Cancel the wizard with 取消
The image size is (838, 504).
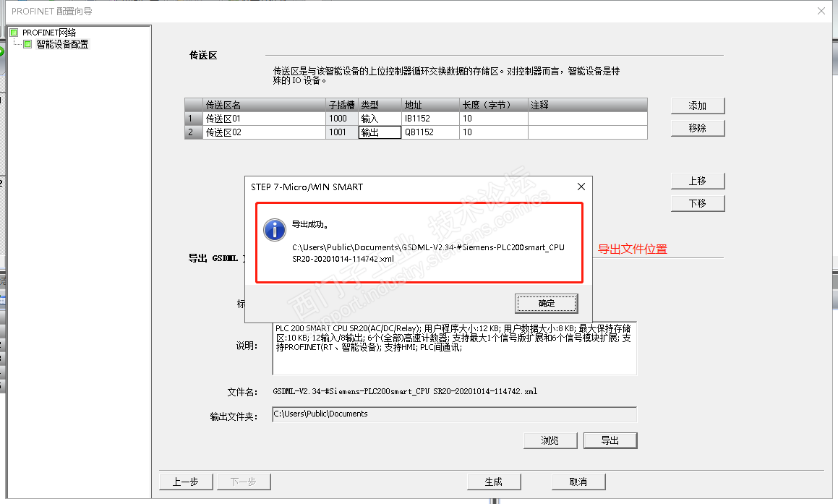pos(578,482)
